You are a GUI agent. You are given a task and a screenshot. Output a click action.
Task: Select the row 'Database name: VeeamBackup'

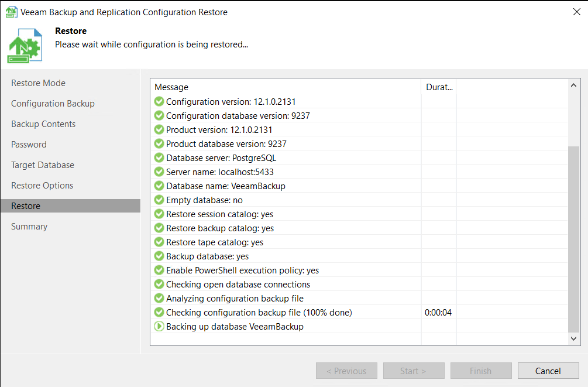coord(359,186)
